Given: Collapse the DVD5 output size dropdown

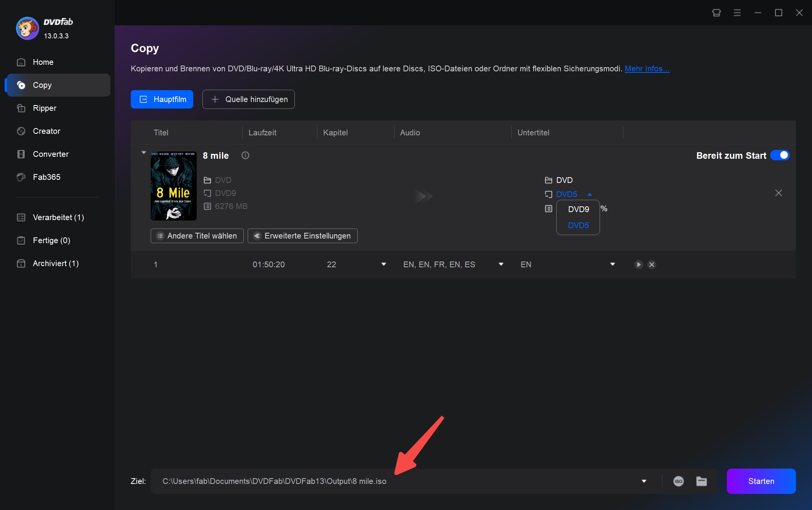Looking at the screenshot, I should point(590,194).
